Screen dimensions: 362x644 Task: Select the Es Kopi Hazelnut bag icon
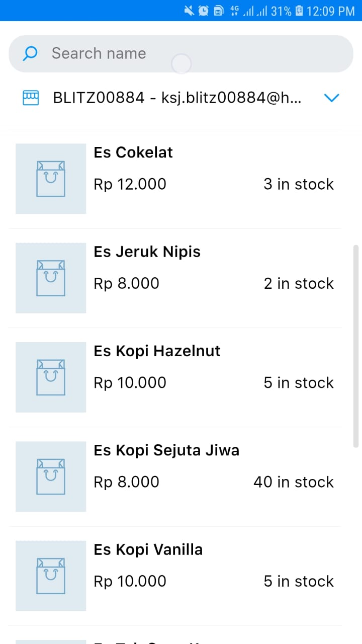[51, 377]
